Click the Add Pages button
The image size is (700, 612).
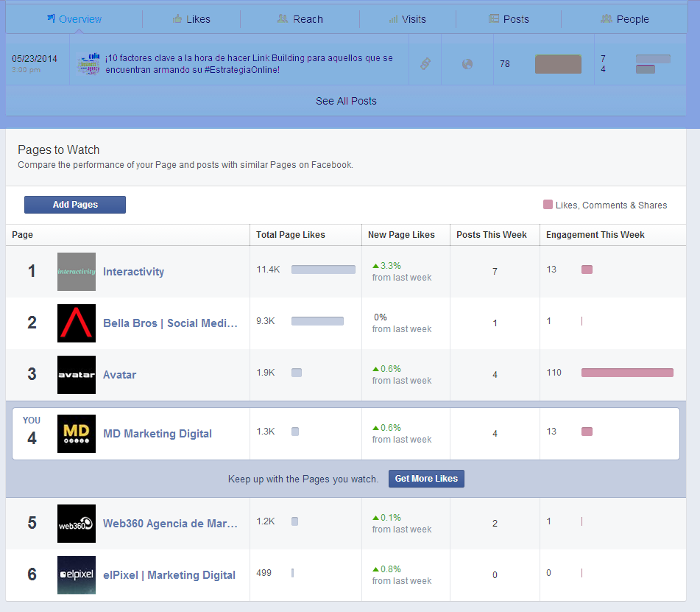75,205
